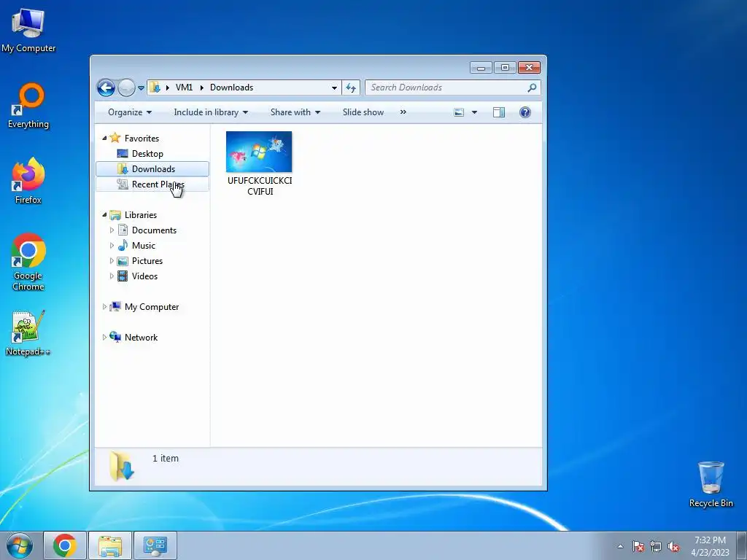
Task: Click the Favorites star icon
Action: [115, 138]
